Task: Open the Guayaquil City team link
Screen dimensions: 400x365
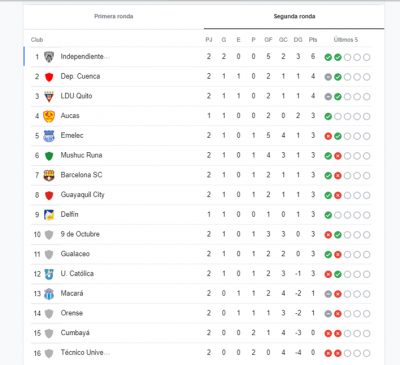Action: [x=83, y=195]
